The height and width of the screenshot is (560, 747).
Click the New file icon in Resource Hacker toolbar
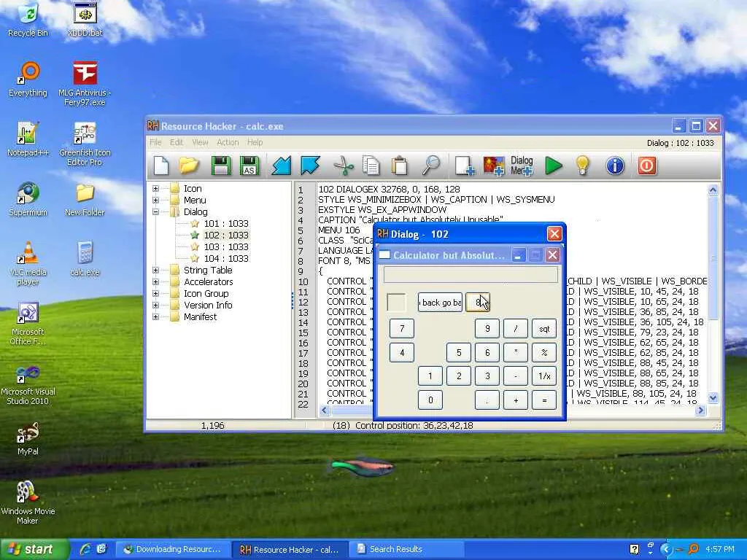click(x=161, y=166)
